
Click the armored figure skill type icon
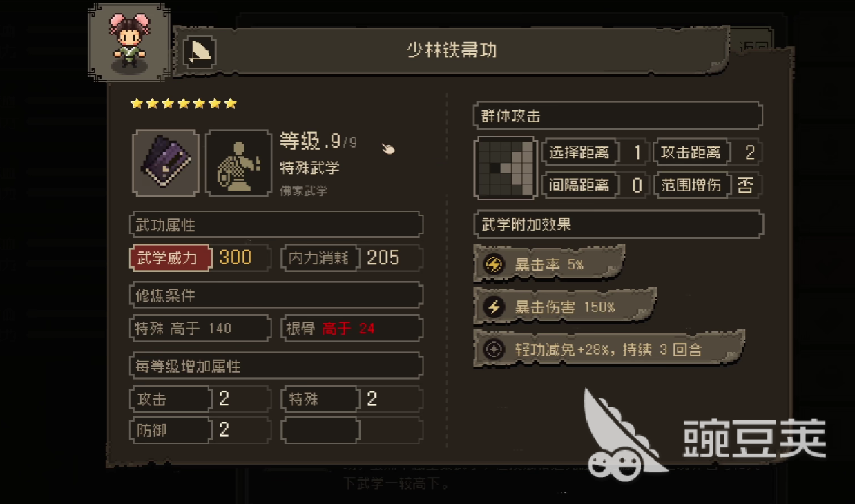[238, 163]
